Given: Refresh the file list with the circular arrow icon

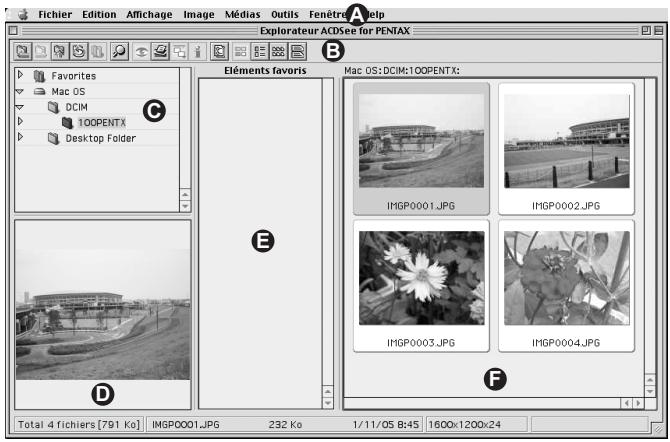Looking at the screenshot, I should [x=79, y=51].
